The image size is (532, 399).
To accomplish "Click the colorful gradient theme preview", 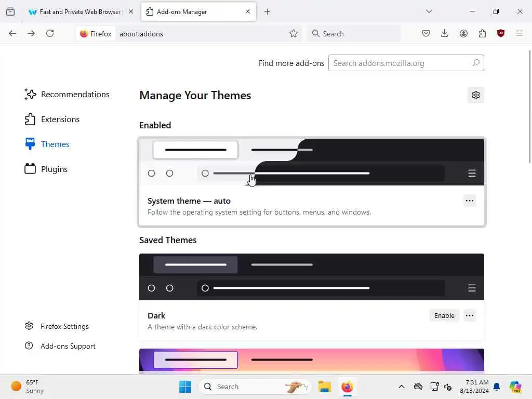I will tap(312, 361).
